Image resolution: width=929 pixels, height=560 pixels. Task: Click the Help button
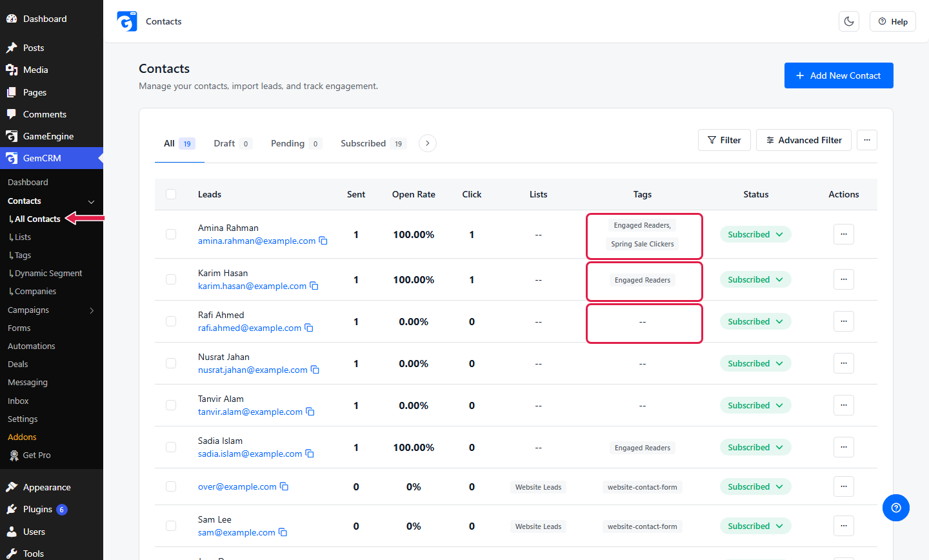click(893, 21)
